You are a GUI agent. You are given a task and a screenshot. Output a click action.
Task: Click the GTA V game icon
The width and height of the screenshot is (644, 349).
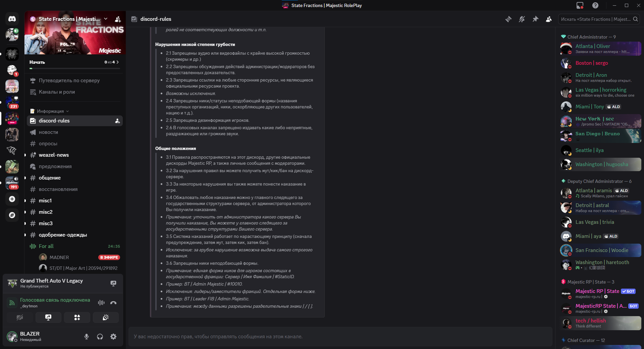(12, 284)
